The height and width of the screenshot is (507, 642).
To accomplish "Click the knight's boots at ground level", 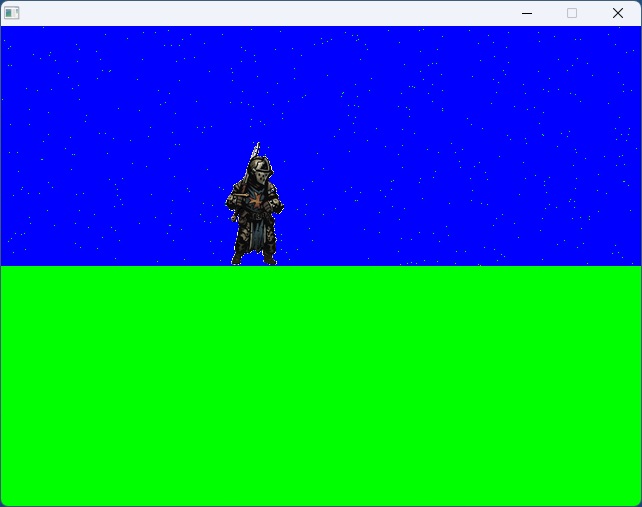I will pyautogui.click(x=254, y=258).
